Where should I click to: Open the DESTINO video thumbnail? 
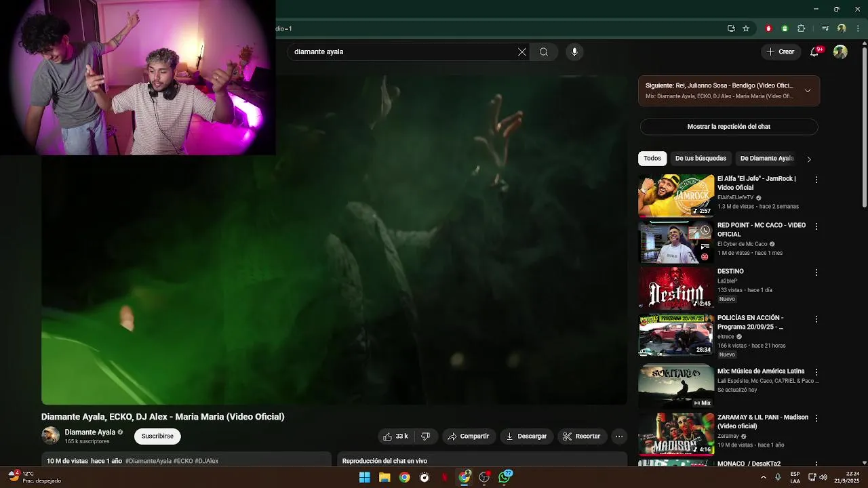(676, 288)
